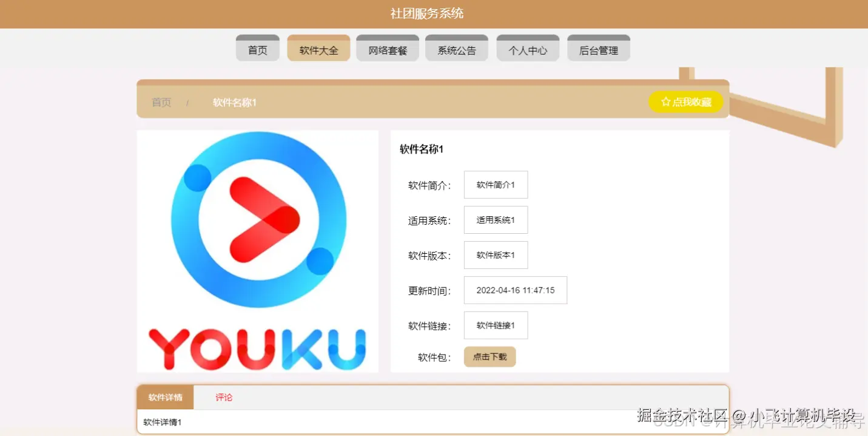Go to 个人中心 personal center
The width and height of the screenshot is (868, 436).
click(x=528, y=47)
